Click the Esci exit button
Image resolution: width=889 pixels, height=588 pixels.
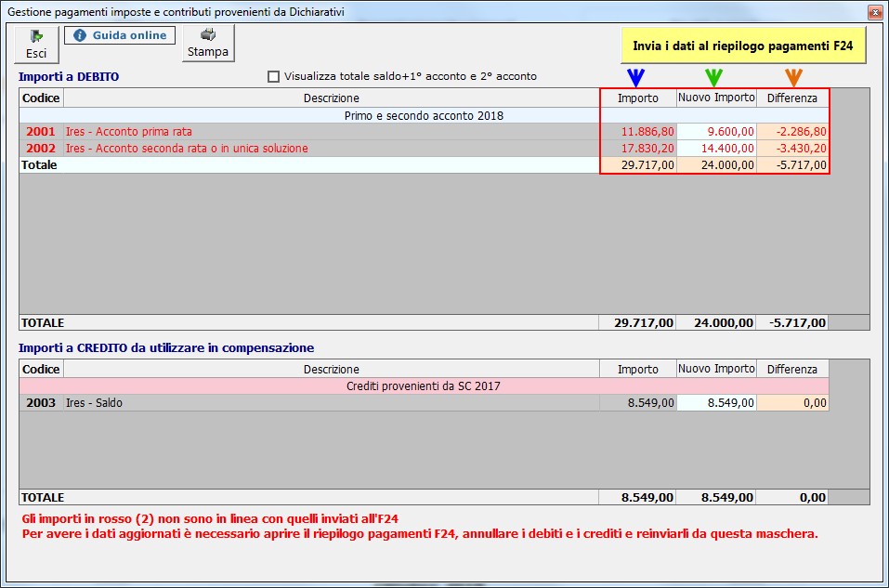click(36, 45)
